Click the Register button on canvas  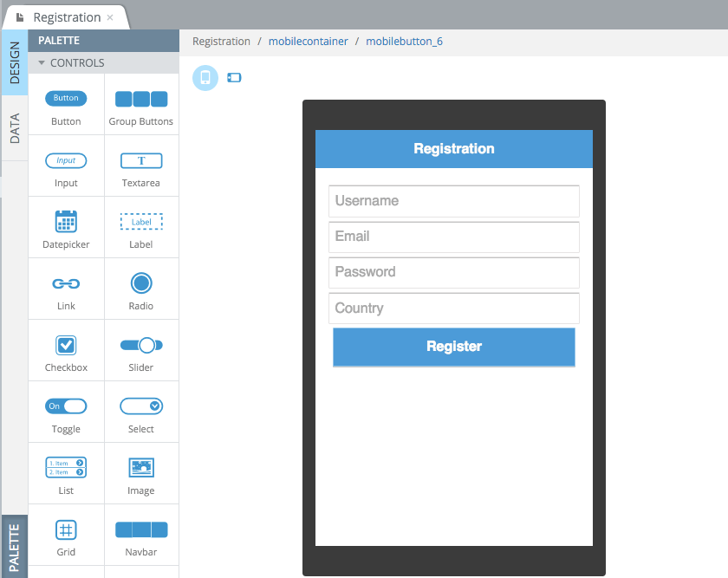point(453,347)
